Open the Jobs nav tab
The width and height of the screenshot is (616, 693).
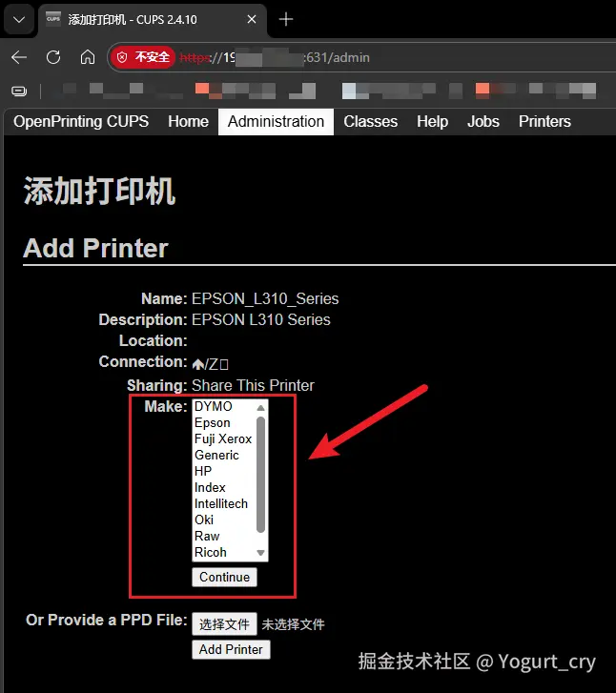coord(483,122)
